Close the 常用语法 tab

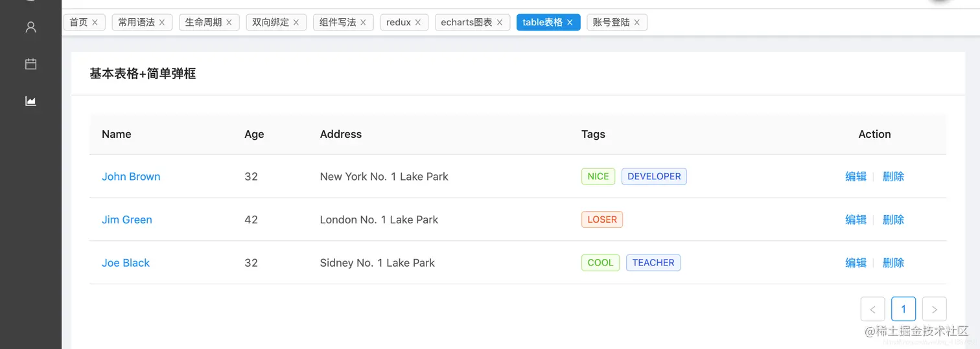[162, 23]
